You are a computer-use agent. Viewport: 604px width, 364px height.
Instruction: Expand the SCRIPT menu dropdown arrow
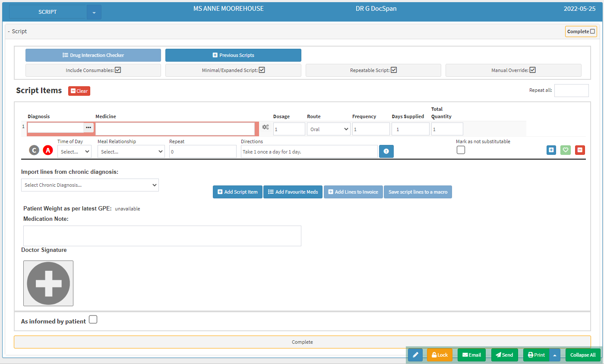(x=94, y=13)
